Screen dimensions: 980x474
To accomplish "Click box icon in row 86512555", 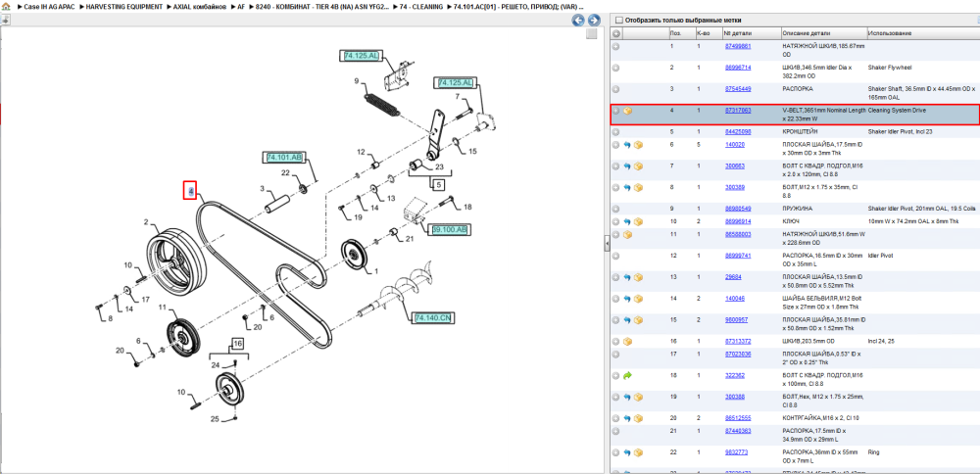I will click(638, 418).
